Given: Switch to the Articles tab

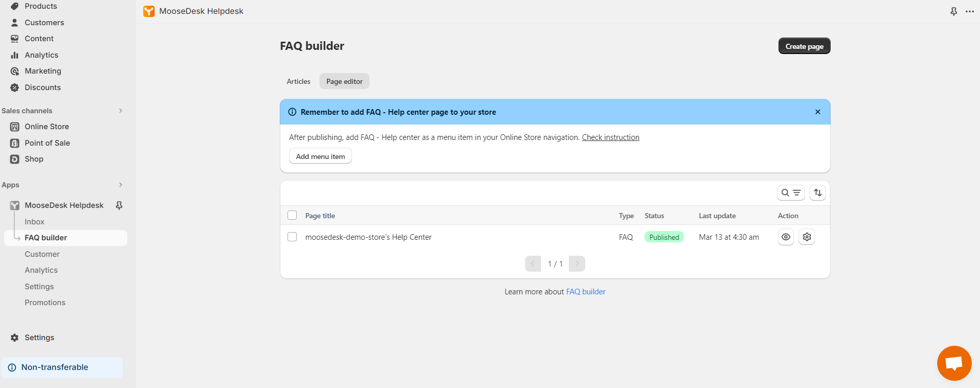Looking at the screenshot, I should [x=298, y=81].
